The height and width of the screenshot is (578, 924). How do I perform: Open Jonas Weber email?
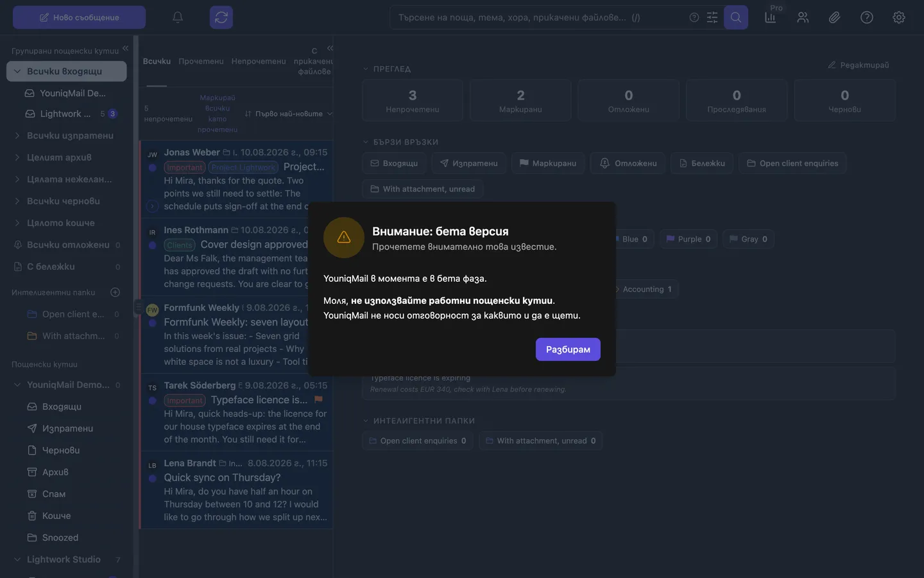point(236,179)
